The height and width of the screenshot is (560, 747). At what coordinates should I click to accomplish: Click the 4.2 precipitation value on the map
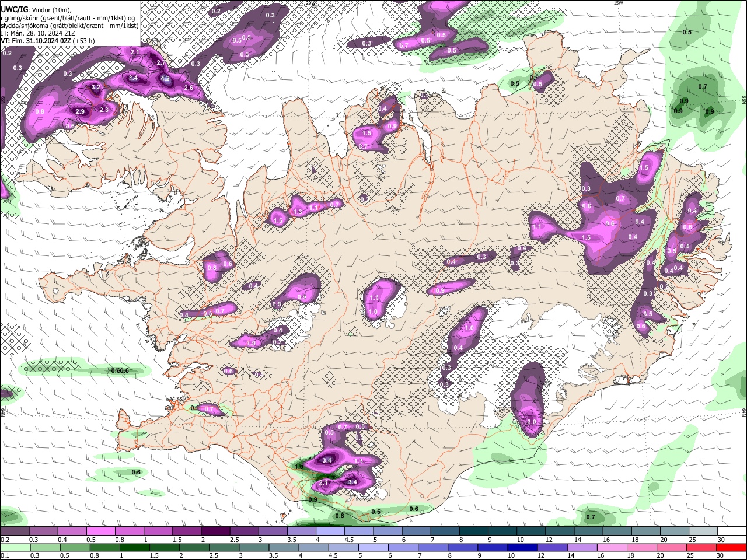pos(165,79)
